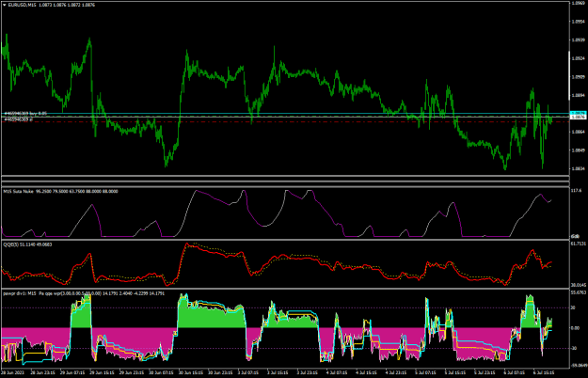Screen dimensions: 588x378
Task: Open the chart menu triangle beside EURUSD,M15
Action: point(5,6)
